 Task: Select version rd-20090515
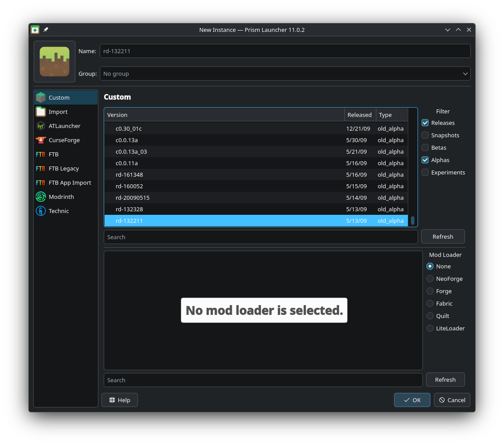pos(256,198)
